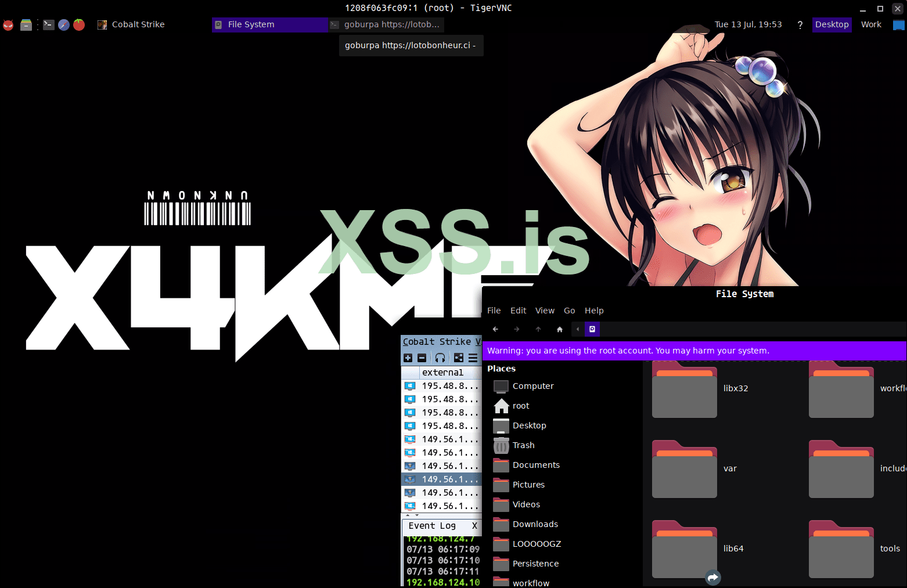Switch to the Work workspace

[x=871, y=24]
